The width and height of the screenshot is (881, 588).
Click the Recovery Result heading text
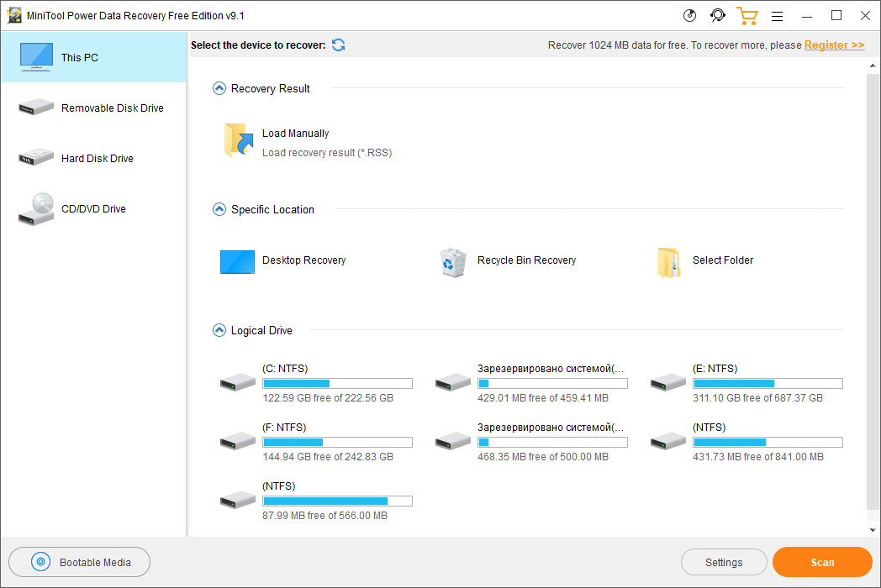pyautogui.click(x=270, y=89)
